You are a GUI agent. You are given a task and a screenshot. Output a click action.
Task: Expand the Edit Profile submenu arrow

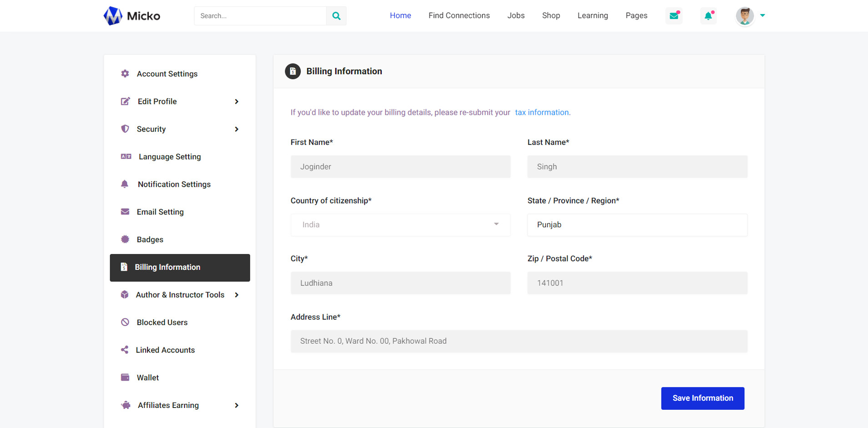coord(237,102)
